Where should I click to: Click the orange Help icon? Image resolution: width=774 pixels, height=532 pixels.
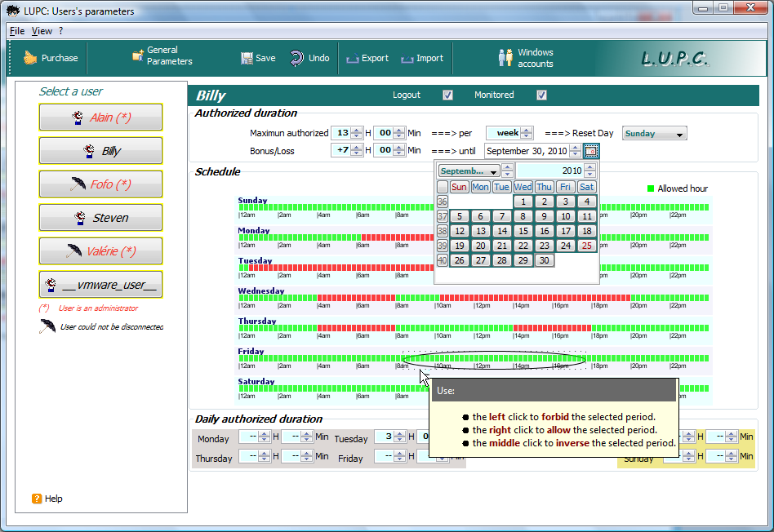point(37,499)
